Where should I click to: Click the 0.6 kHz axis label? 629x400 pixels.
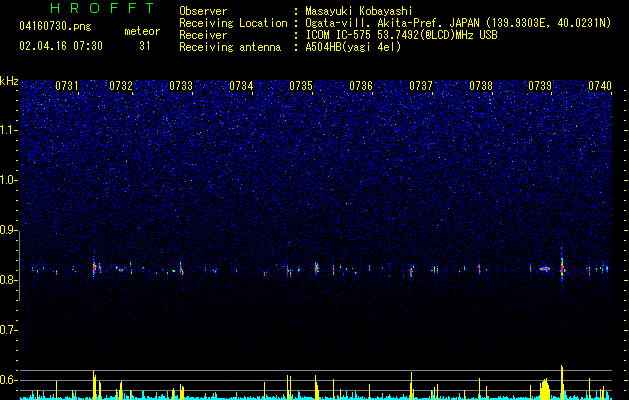[x=8, y=380]
